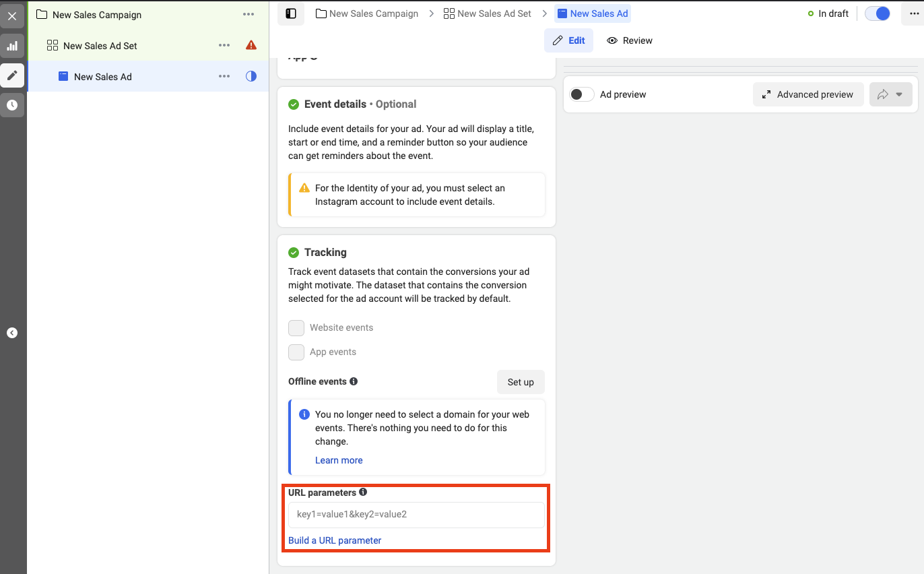The image size is (924, 574).
Task: Collapse the sidebar with the left chevron
Action: [12, 333]
